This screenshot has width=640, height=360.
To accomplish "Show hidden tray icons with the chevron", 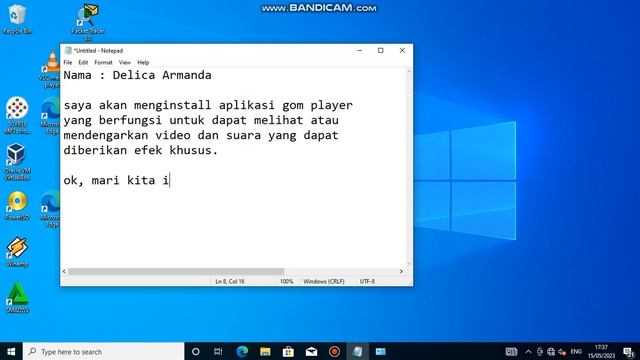I will pyautogui.click(x=528, y=351).
